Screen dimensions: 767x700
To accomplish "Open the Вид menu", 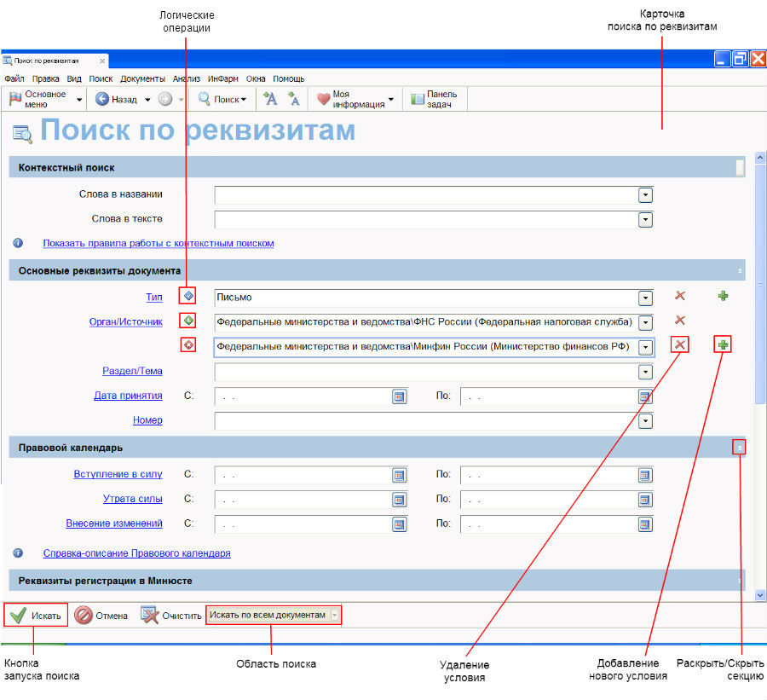I will tap(74, 78).
